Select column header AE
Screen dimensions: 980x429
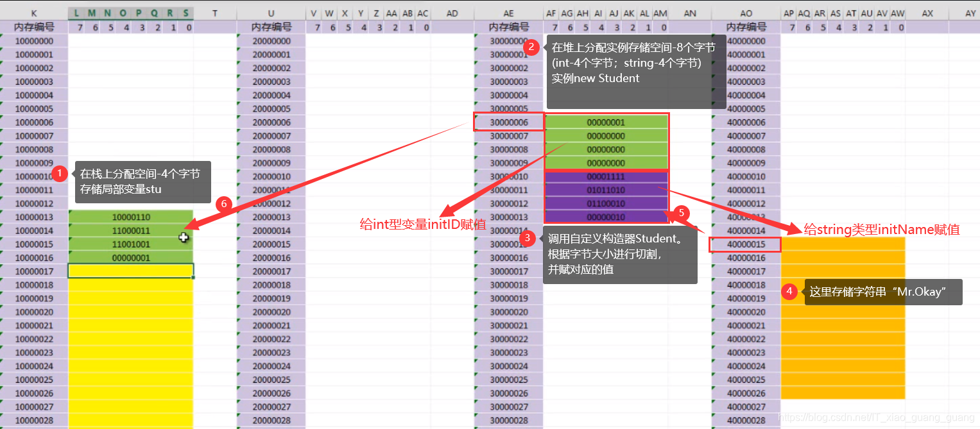click(x=508, y=13)
